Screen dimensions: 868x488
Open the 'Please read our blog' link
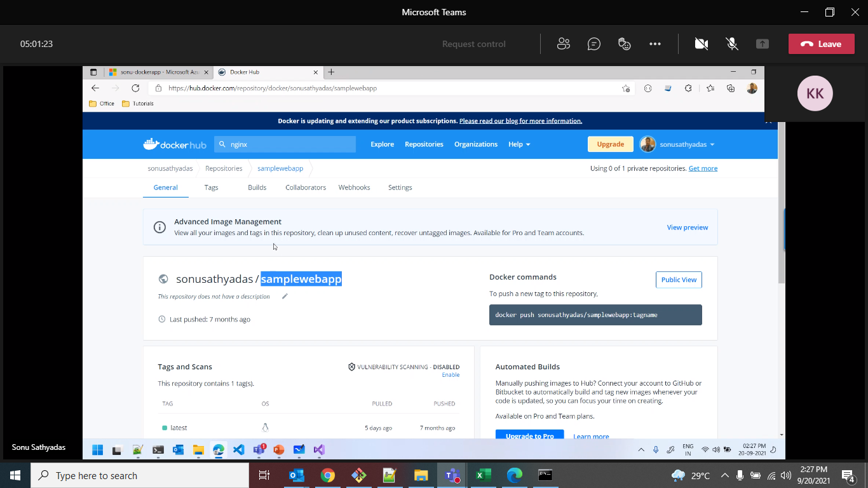tap(520, 121)
